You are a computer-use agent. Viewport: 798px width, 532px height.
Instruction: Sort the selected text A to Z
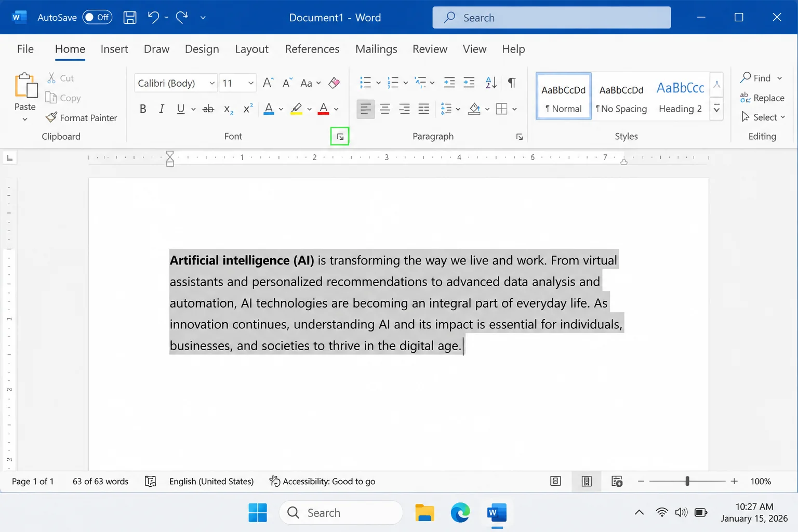tap(491, 83)
